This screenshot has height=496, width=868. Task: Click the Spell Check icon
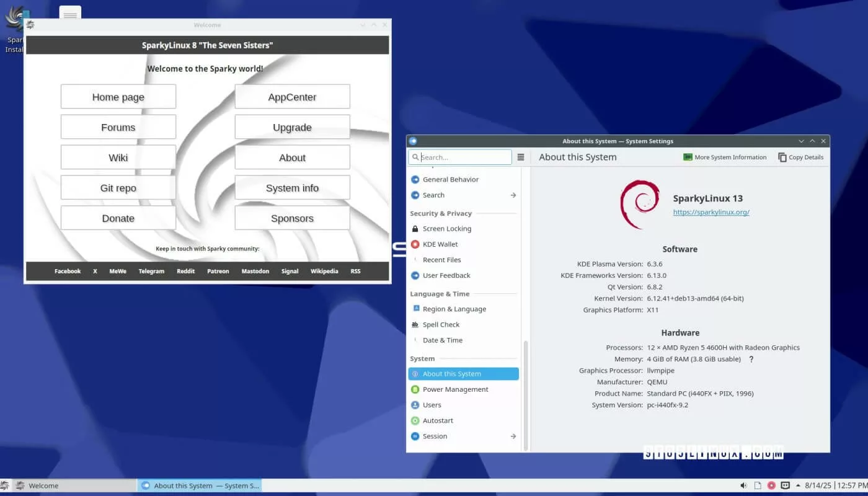click(x=415, y=324)
